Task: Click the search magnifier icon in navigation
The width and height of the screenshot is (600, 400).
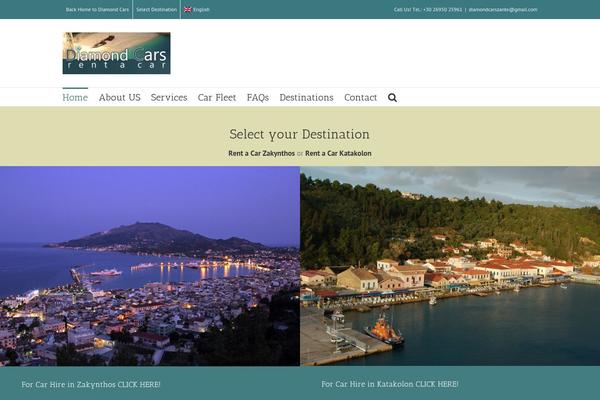Action: click(392, 98)
